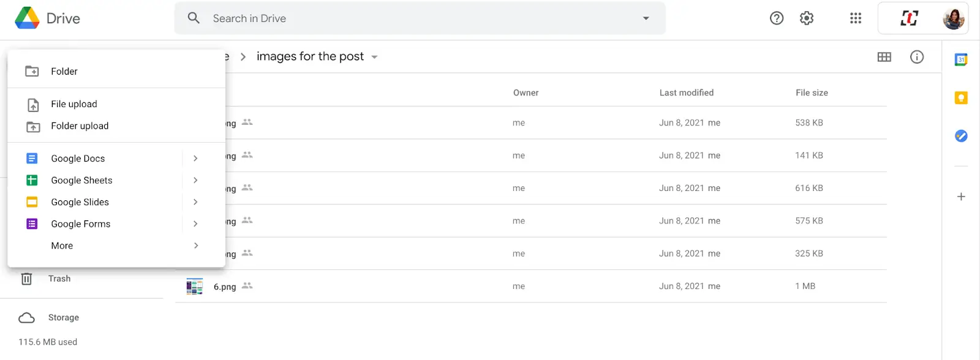Open the Settings gear icon
Image resolution: width=980 pixels, height=360 pixels.
pyautogui.click(x=807, y=18)
